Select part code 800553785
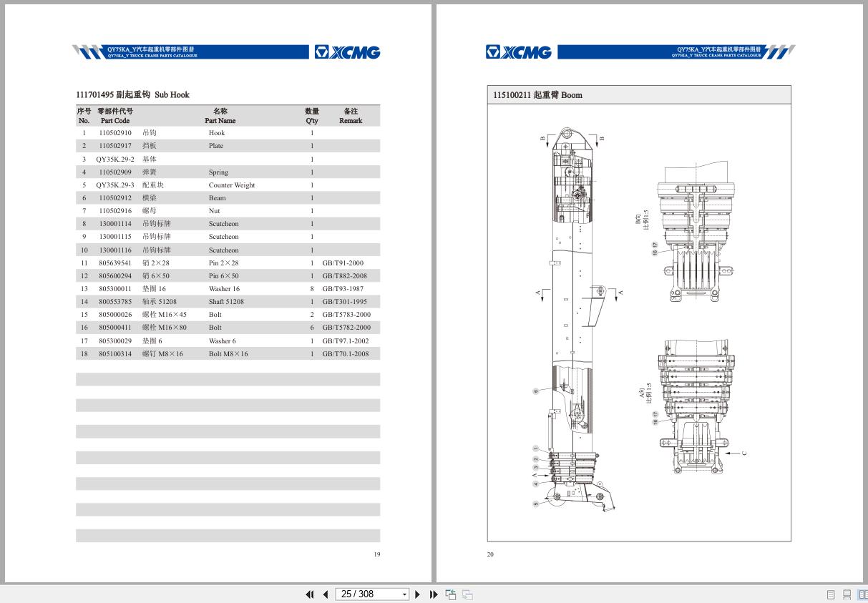This screenshot has height=603, width=868. pyautogui.click(x=115, y=302)
